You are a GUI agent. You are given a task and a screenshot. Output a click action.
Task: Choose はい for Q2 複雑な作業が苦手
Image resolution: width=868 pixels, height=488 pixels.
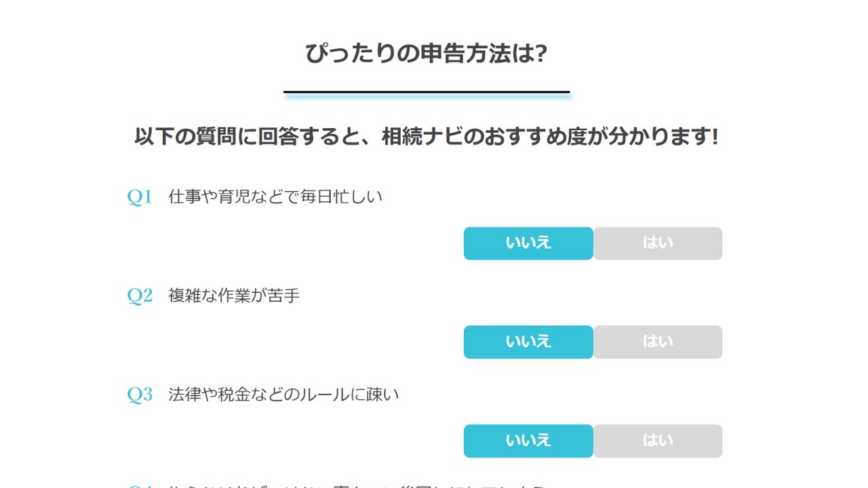pos(657,342)
